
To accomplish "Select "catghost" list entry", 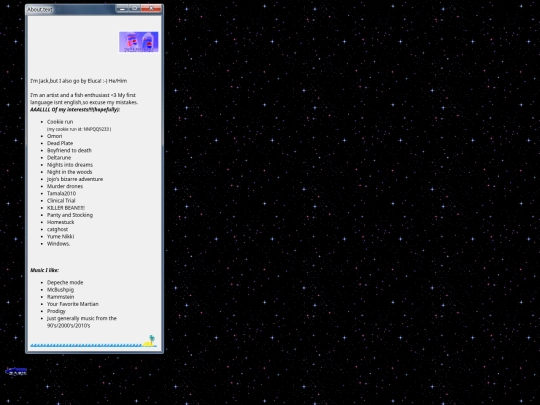I will pyautogui.click(x=58, y=229).
